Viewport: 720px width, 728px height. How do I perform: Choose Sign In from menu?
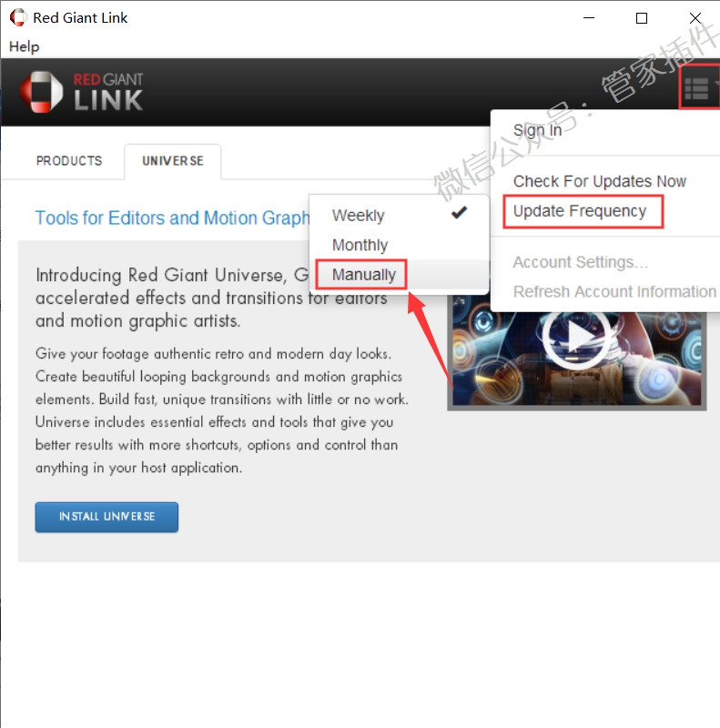tap(537, 130)
